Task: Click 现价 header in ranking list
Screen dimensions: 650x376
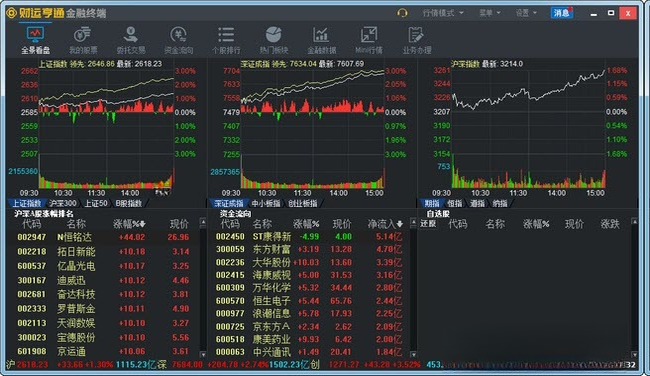Action: click(x=179, y=224)
